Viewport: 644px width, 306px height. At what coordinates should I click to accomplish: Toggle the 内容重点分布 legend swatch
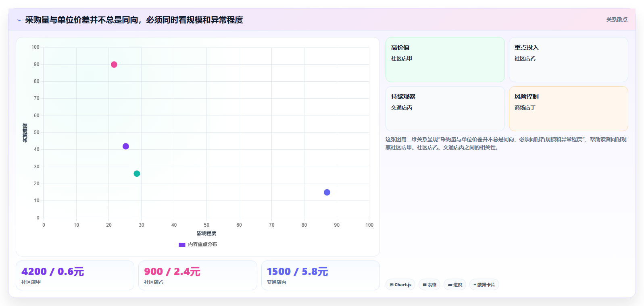click(182, 244)
